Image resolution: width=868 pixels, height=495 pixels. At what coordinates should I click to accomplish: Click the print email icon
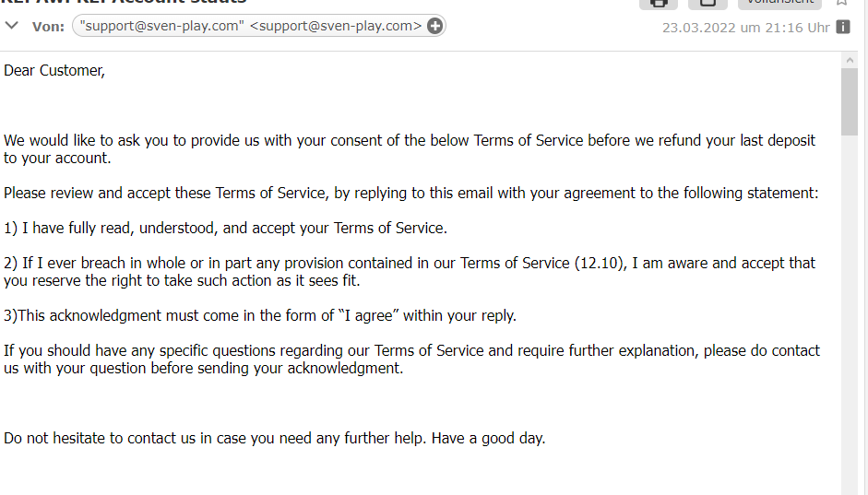(x=658, y=3)
